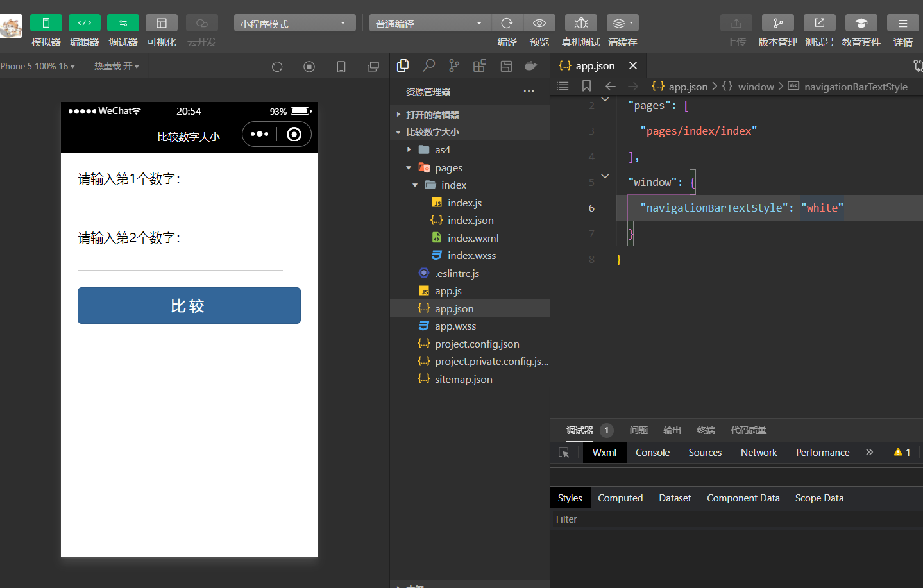Open project.config.json file
This screenshot has width=923, height=588.
tap(470, 344)
